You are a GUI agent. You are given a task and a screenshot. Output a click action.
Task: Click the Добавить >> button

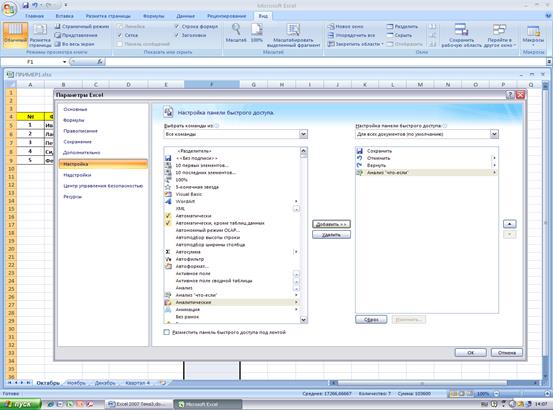(x=331, y=224)
